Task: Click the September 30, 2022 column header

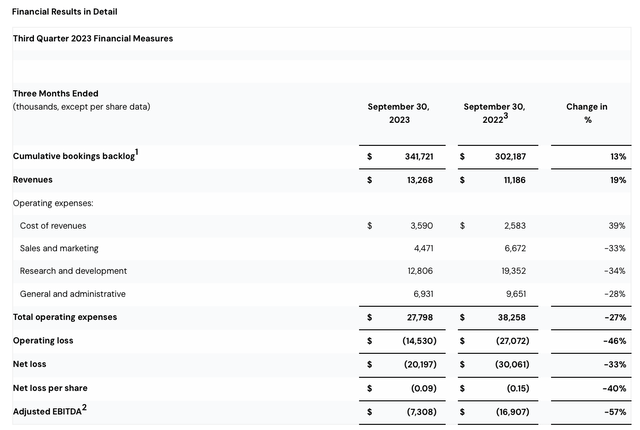Action: coord(494,113)
